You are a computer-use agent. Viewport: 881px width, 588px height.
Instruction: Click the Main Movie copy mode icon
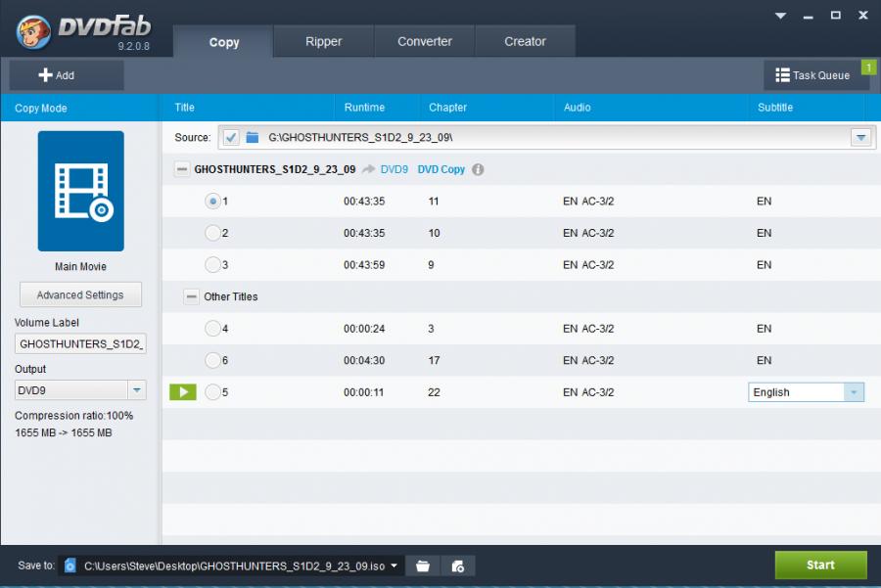(80, 191)
